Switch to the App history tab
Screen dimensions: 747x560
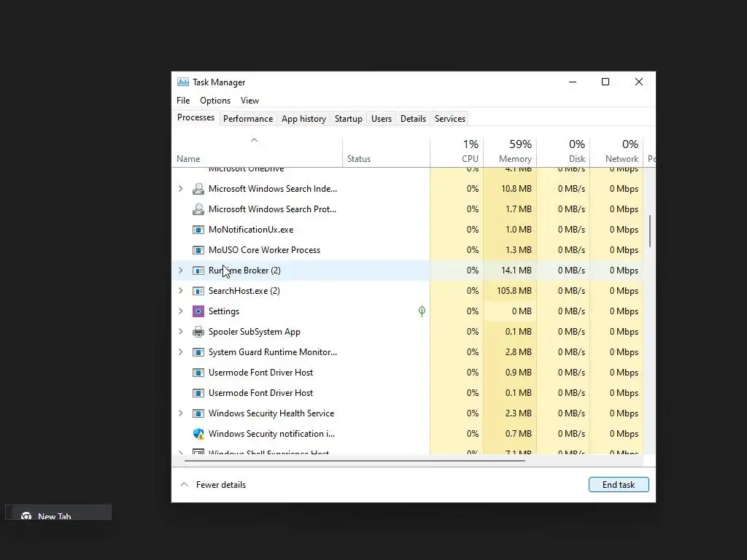303,119
